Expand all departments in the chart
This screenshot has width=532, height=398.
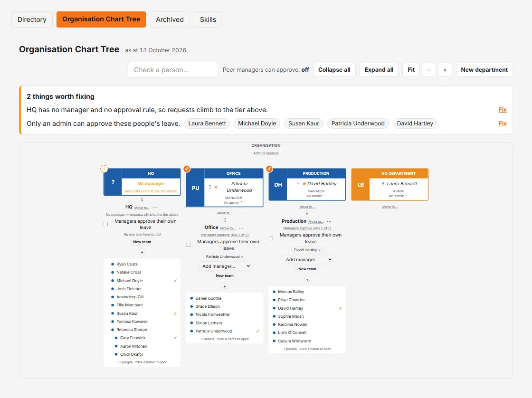[379, 70]
